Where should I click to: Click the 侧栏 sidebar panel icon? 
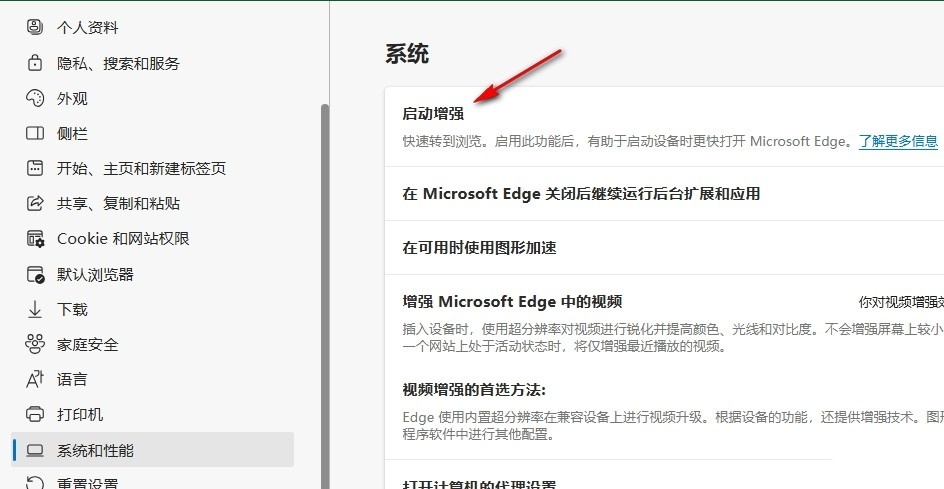[x=35, y=133]
